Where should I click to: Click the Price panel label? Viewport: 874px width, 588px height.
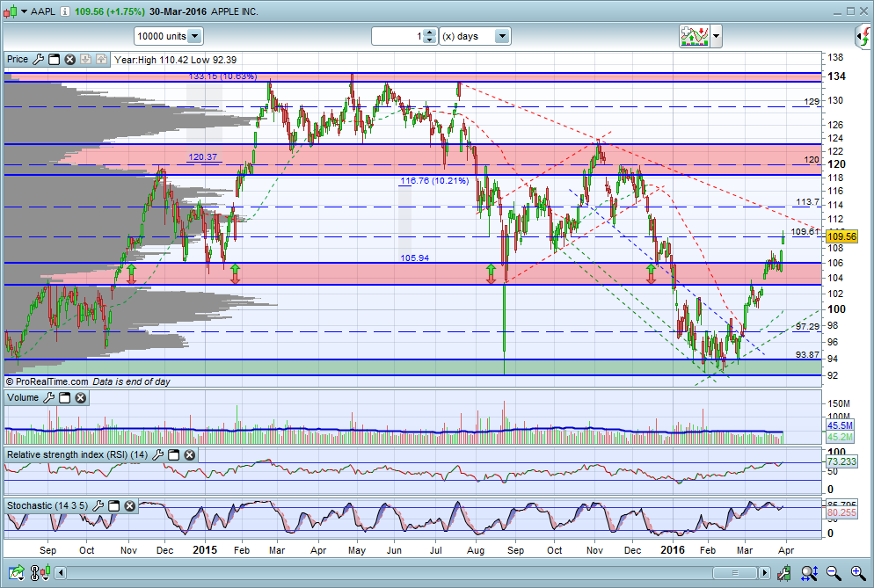click(18, 59)
